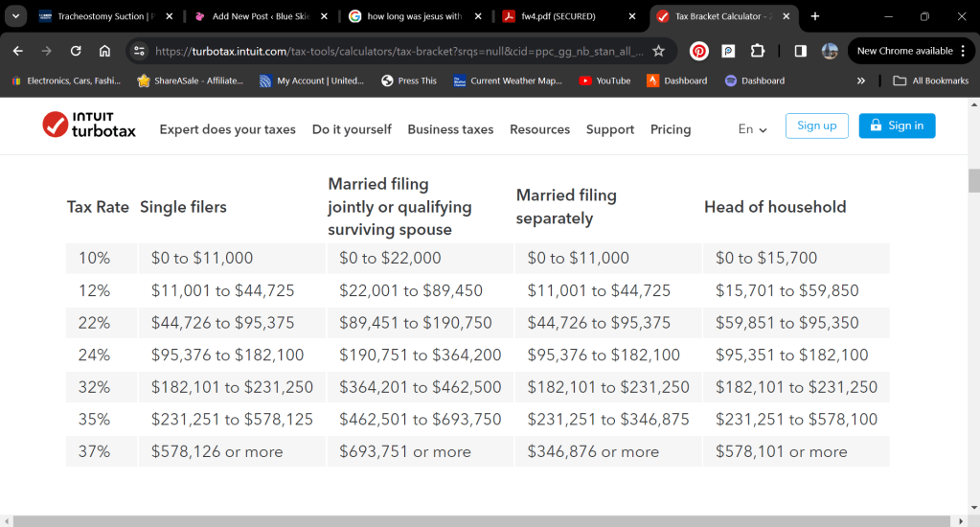Click the blue Sign in button
This screenshot has width=980, height=527.
(897, 126)
